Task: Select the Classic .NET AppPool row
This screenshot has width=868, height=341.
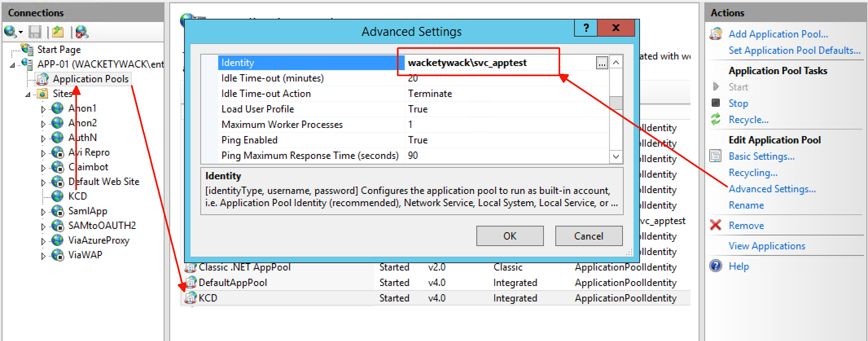Action: click(x=436, y=267)
